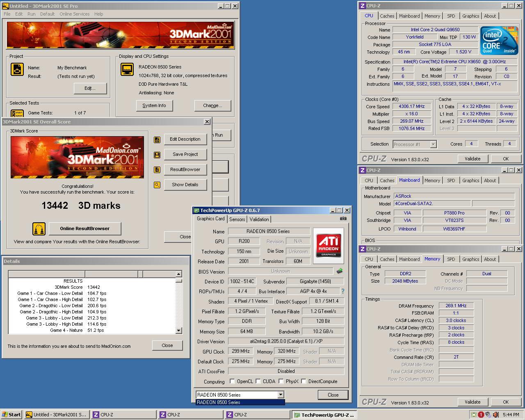Open the GPU selection dropdown in GPU-Z
The image size is (525, 420).
[281, 395]
